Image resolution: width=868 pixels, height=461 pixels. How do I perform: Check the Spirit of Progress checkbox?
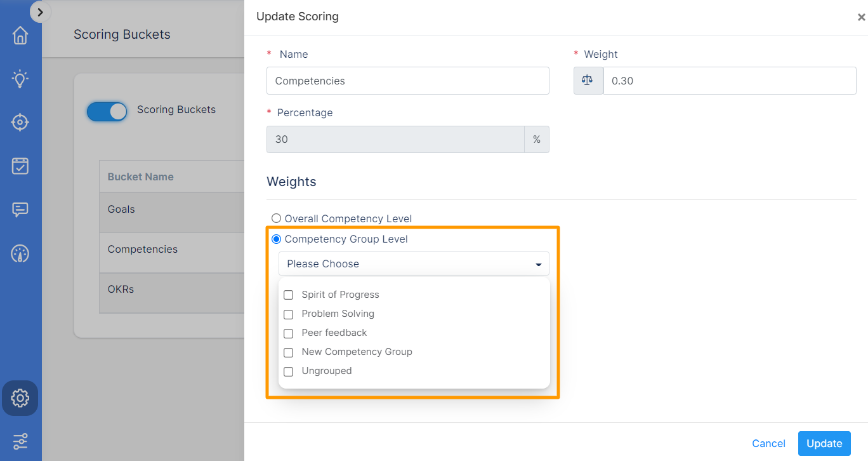289,295
